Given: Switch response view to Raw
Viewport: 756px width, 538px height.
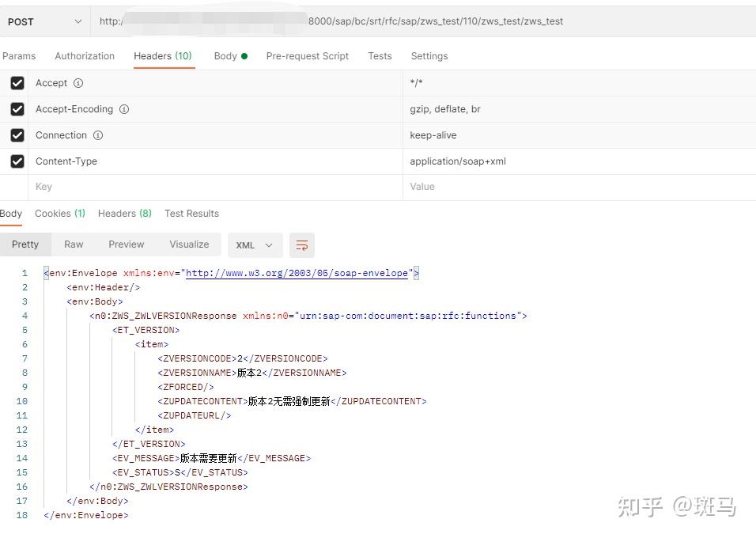Looking at the screenshot, I should (x=74, y=244).
